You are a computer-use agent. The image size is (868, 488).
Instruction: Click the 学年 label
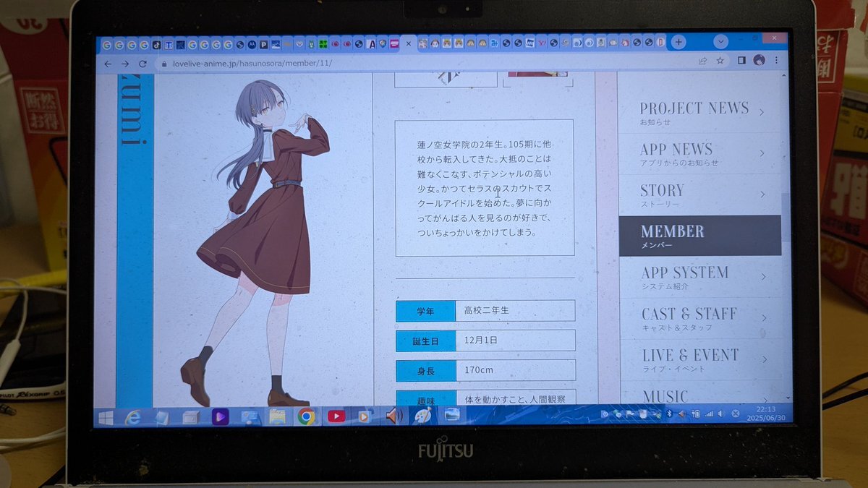425,311
